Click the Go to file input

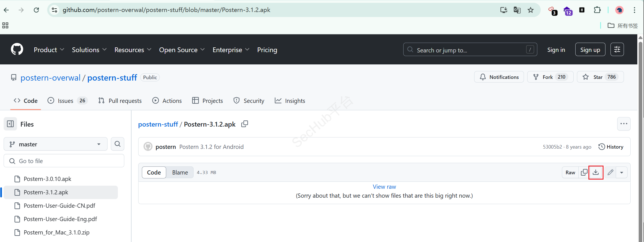[x=64, y=161]
